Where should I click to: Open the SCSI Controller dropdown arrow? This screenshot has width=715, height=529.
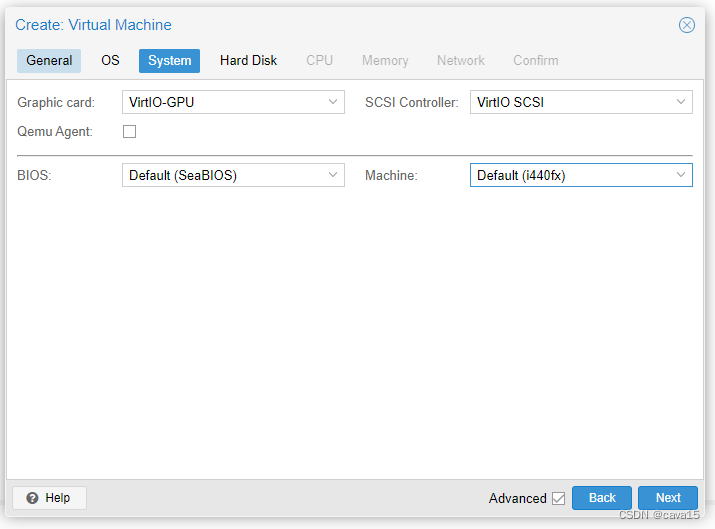681,102
